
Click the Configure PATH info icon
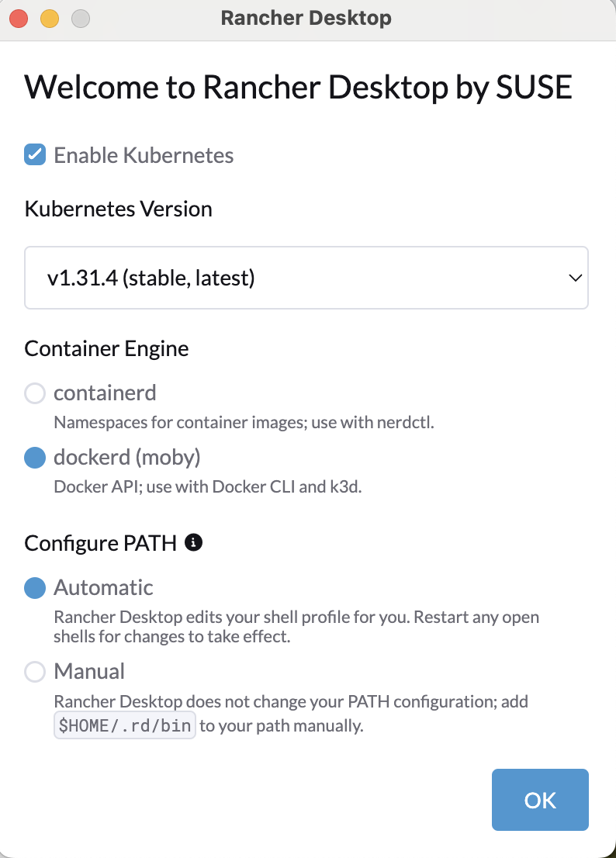tap(194, 542)
